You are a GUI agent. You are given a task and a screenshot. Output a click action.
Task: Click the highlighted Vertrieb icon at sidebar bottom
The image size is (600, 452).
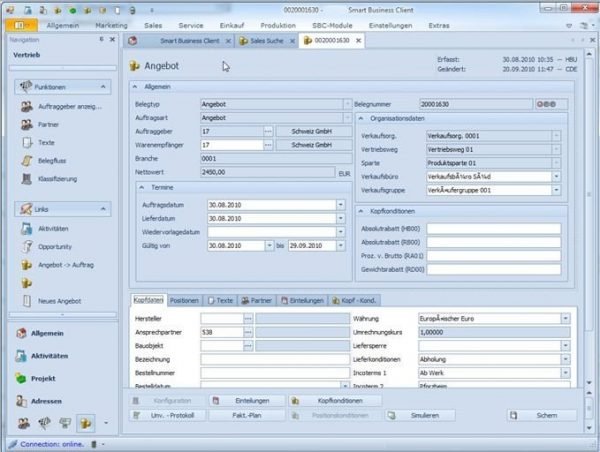[85, 423]
